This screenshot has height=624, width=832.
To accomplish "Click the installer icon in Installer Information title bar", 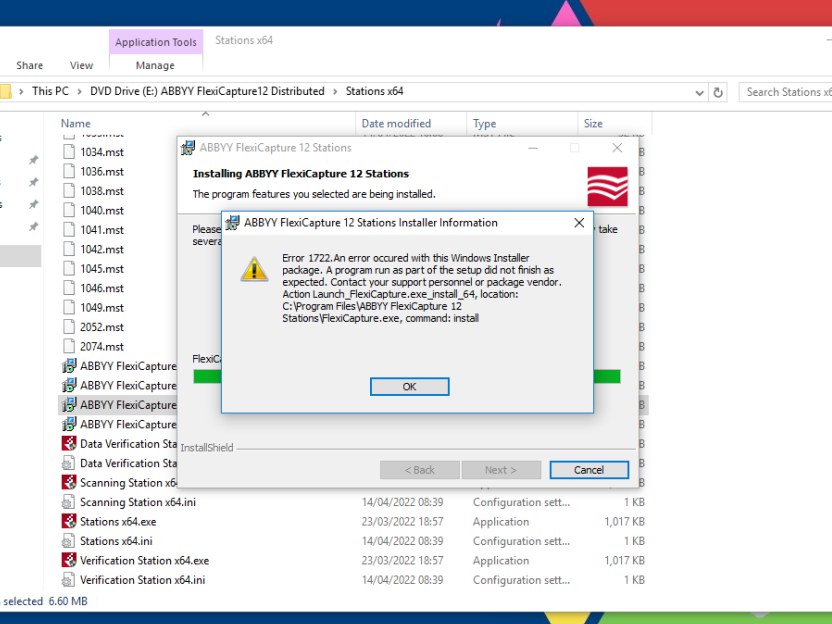I will point(232,223).
